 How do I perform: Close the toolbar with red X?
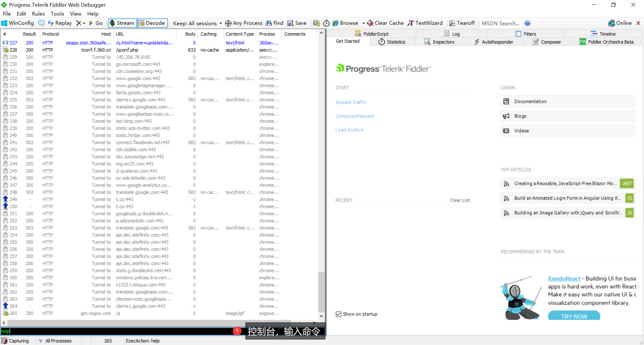click(638, 23)
